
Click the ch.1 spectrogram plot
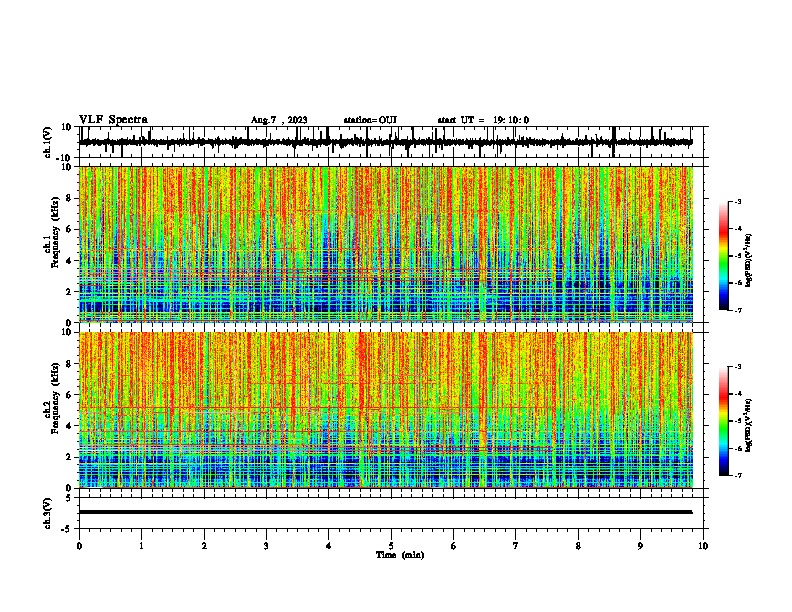click(386, 244)
